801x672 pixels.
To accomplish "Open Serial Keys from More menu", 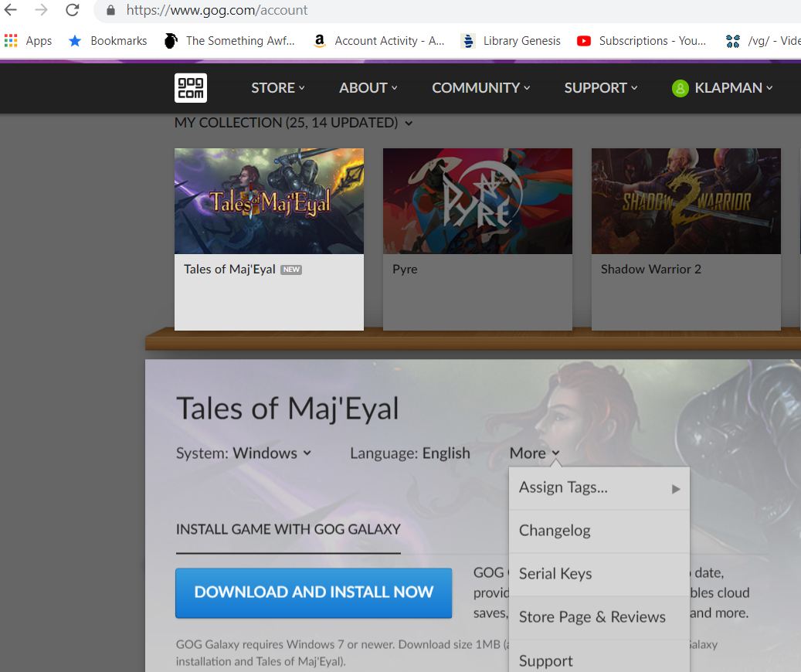I will [599, 574].
